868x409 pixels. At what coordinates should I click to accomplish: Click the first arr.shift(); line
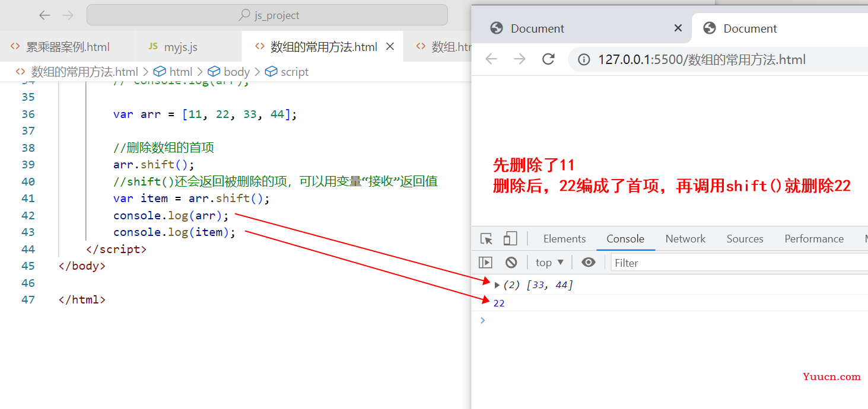pyautogui.click(x=154, y=165)
